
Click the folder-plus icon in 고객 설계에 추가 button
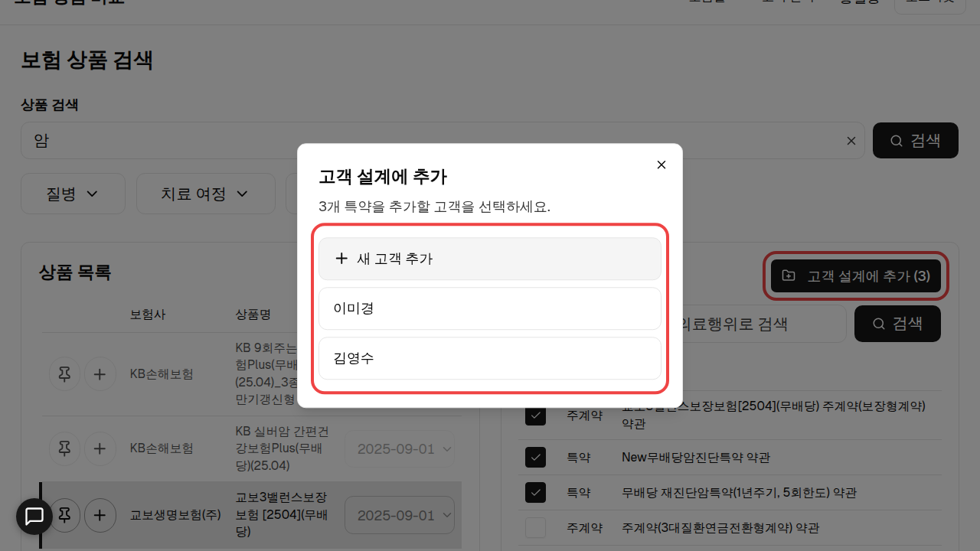click(789, 276)
